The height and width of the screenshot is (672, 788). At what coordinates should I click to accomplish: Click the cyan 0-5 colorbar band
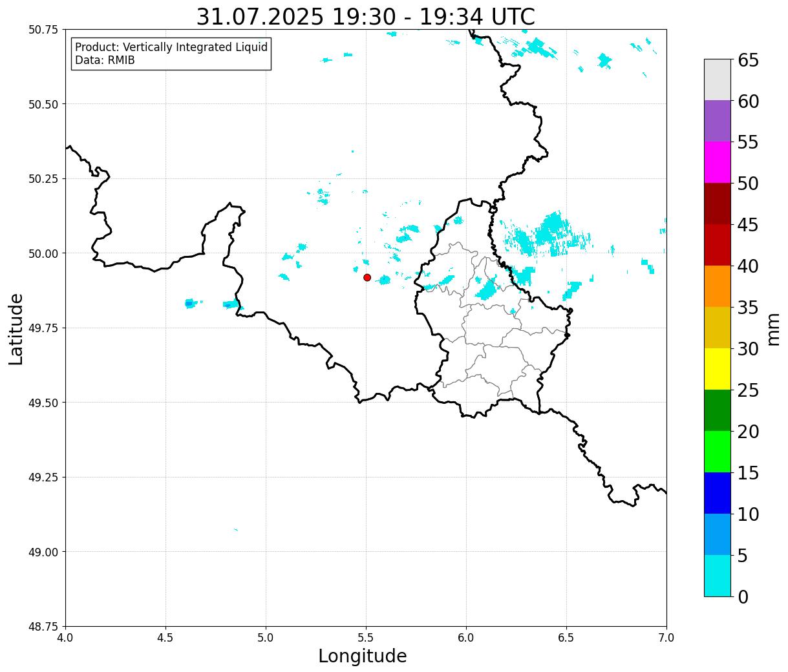718,575
